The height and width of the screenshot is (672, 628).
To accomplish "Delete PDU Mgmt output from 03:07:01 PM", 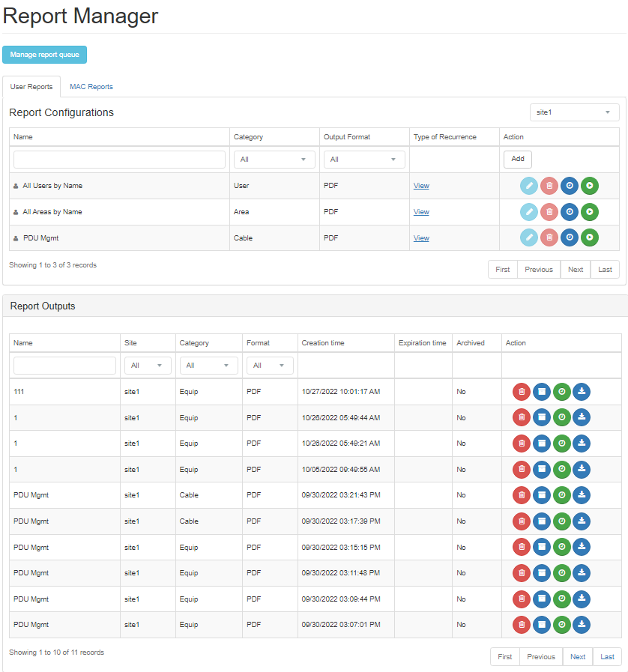I will 522,625.
